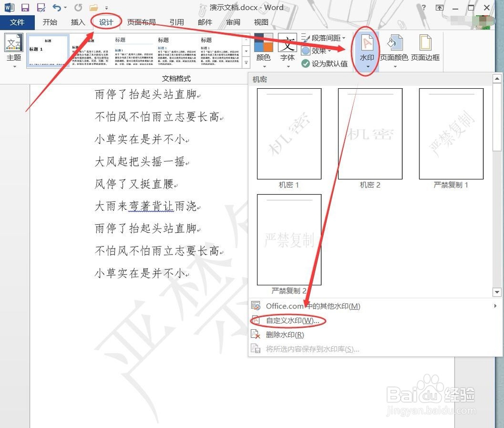Click the 文档格式 group label
Image resolution: width=504 pixels, height=428 pixels.
(176, 79)
